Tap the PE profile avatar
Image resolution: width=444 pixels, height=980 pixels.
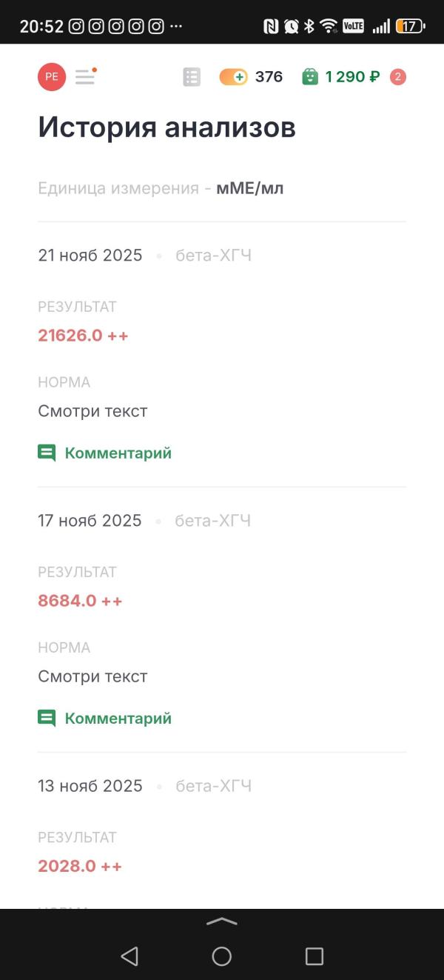point(52,77)
